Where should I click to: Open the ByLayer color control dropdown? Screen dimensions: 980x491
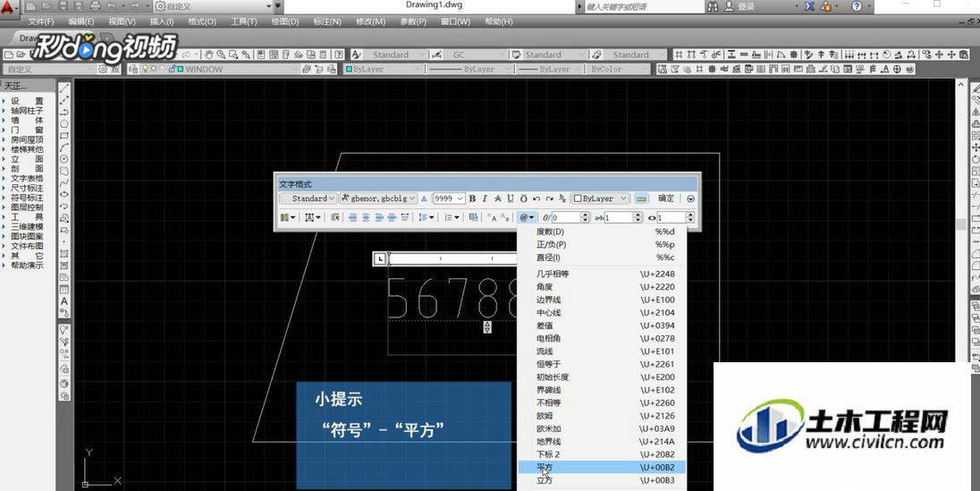tap(383, 69)
